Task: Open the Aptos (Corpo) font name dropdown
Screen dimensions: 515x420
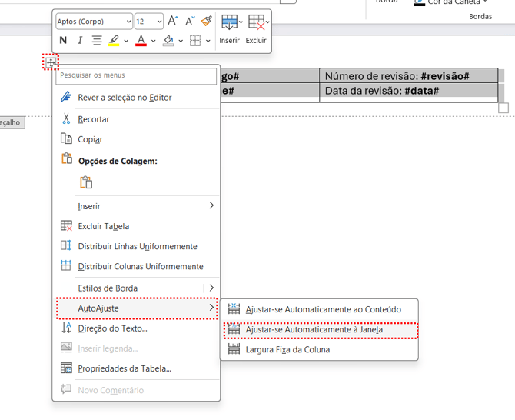Action: 94,22
